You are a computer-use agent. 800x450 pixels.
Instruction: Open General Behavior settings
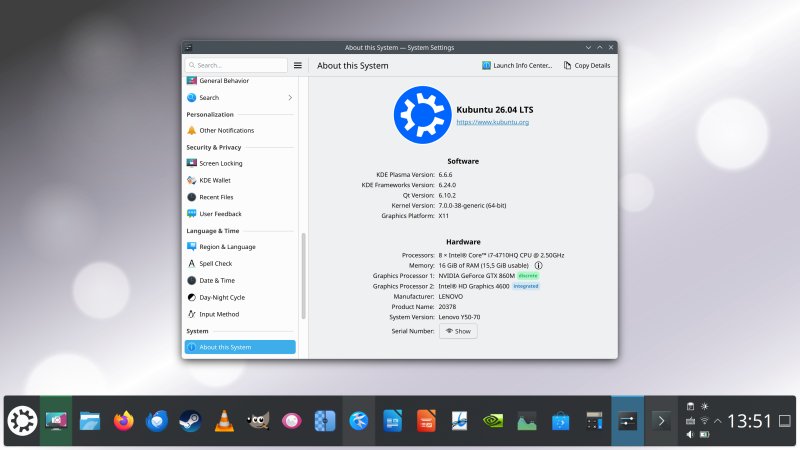tap(240, 81)
